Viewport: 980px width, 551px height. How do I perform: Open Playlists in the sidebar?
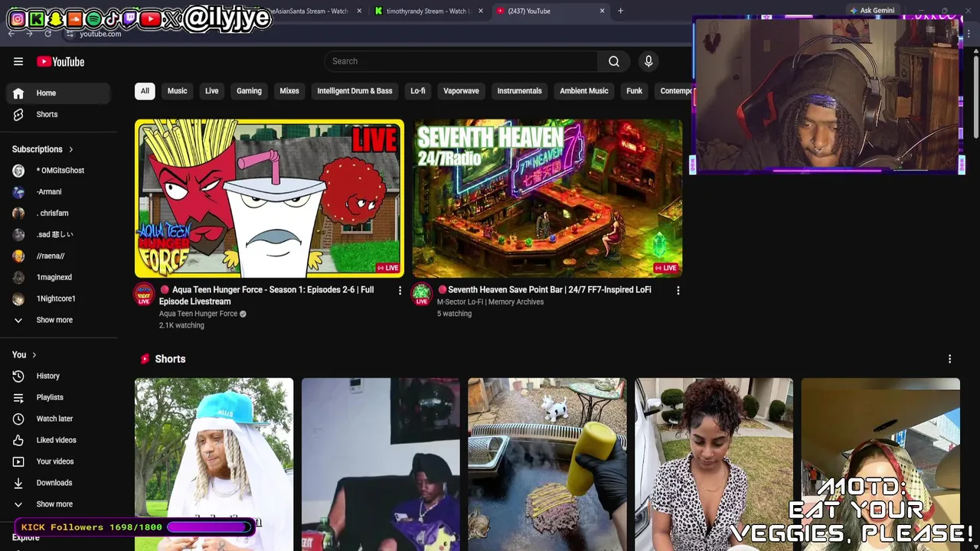coord(59,397)
